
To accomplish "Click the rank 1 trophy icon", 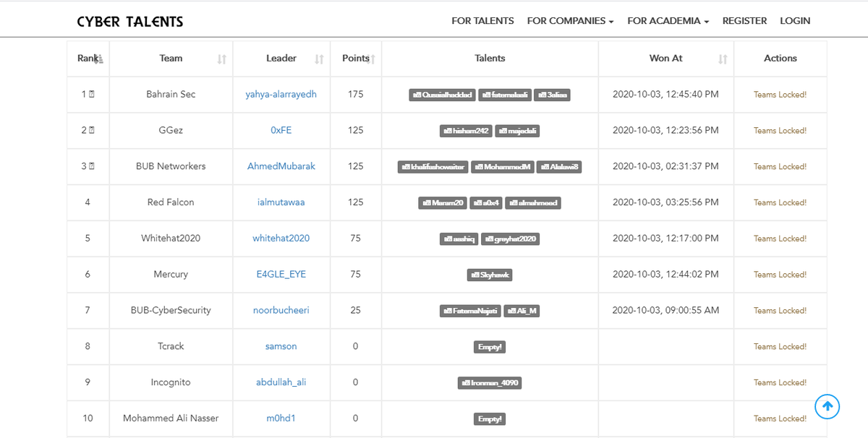I will tap(92, 95).
